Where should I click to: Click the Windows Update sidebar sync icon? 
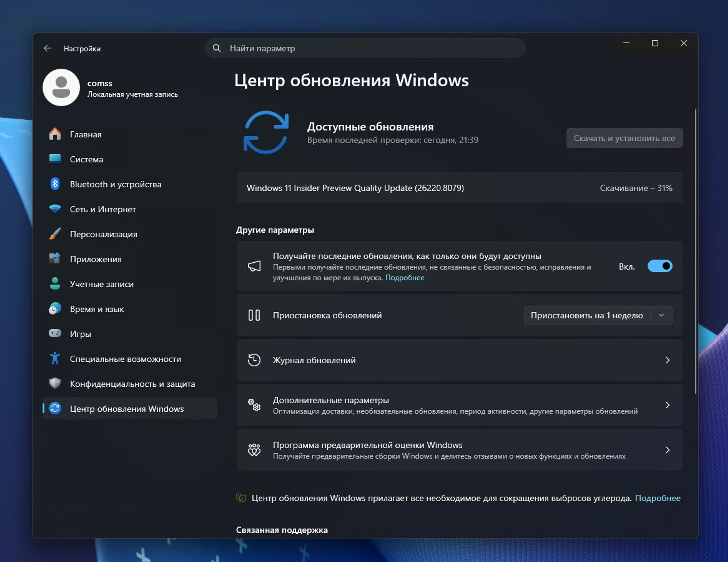point(55,408)
